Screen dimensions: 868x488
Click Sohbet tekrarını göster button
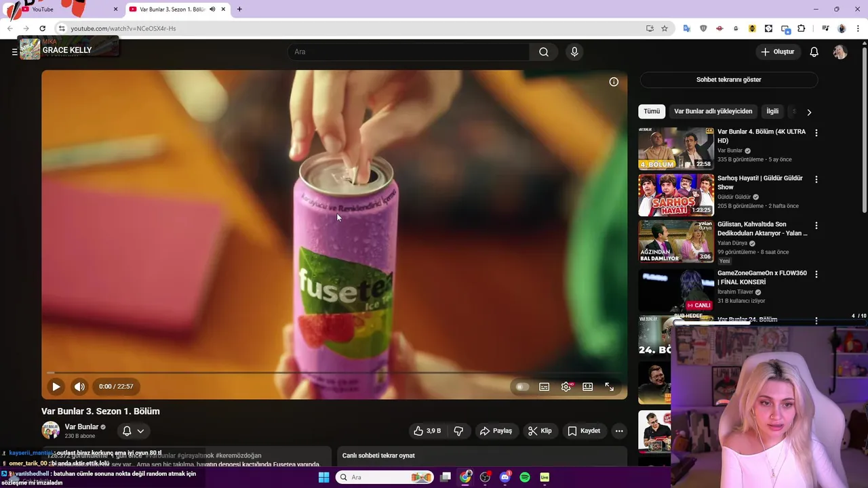[729, 80]
